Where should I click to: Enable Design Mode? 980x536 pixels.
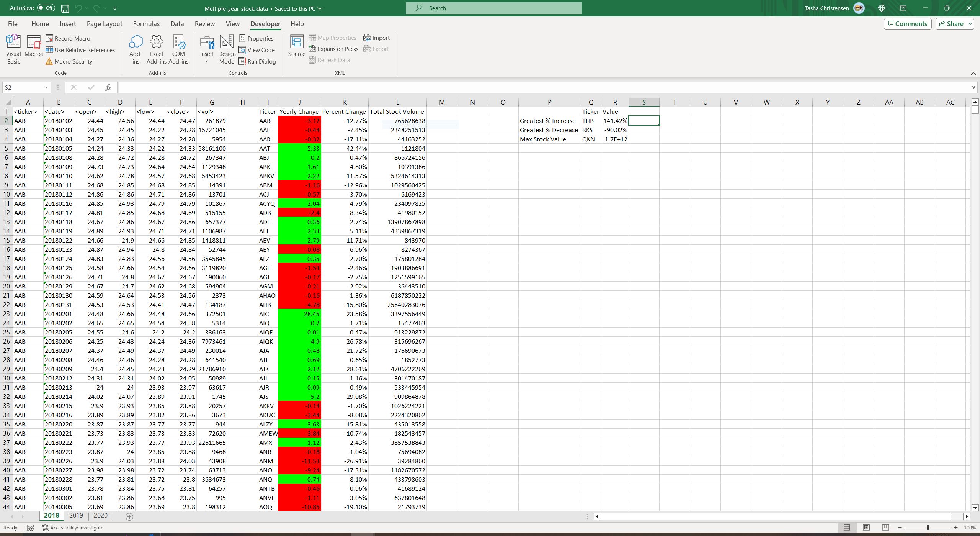click(227, 48)
